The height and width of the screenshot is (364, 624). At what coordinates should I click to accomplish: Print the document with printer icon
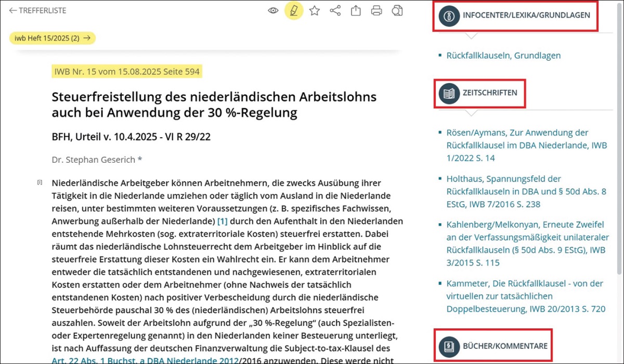pyautogui.click(x=376, y=11)
